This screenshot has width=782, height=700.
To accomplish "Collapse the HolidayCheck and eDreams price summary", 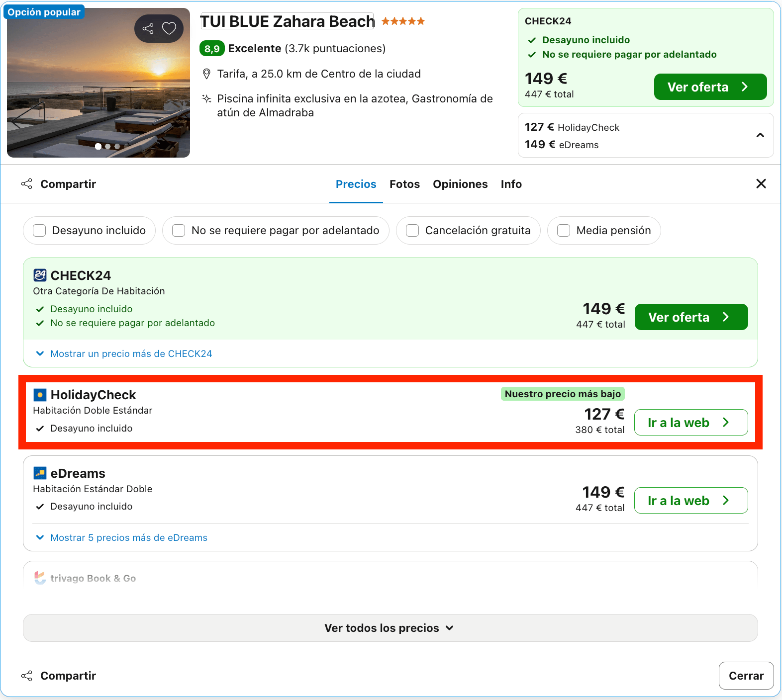I will 760,135.
